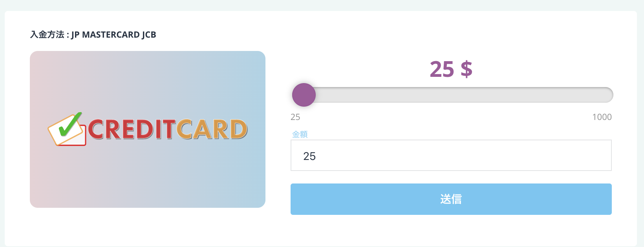This screenshot has width=644, height=247.
Task: Click the existing value 25 in amount field
Action: [x=309, y=156]
